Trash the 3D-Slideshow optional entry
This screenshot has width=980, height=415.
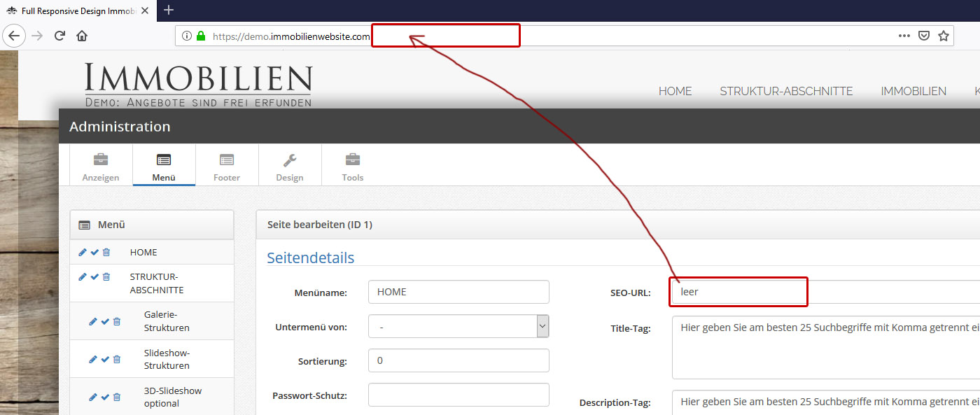pos(117,397)
